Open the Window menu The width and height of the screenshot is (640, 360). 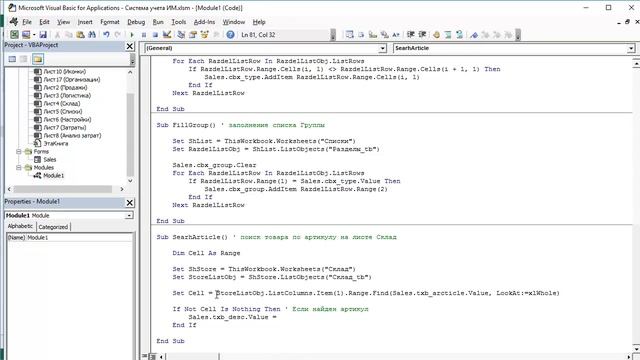(233, 22)
